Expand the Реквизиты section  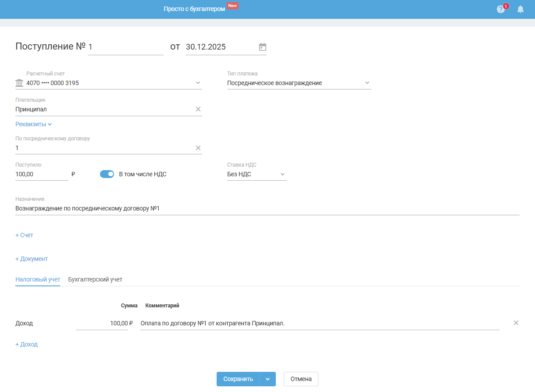(34, 124)
